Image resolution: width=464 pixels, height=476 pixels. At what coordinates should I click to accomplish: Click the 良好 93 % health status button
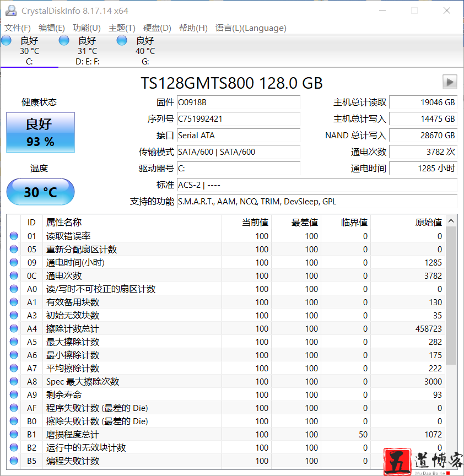point(40,132)
